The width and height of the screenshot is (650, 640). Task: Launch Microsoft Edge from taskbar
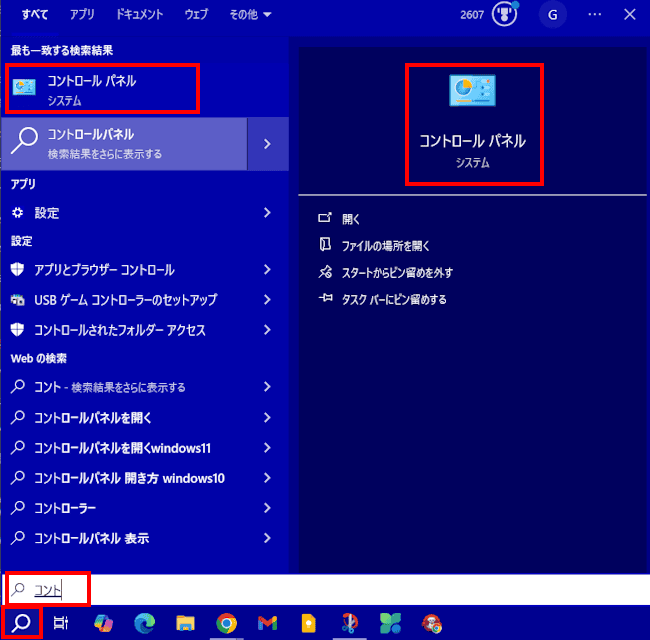[x=144, y=623]
